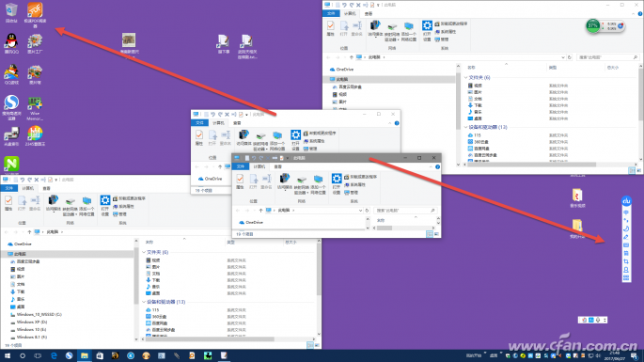Viewport: 644px width, 362px height.
Task: Collapse Folders (文件夹) group in bottom-left window
Action: pos(144,252)
